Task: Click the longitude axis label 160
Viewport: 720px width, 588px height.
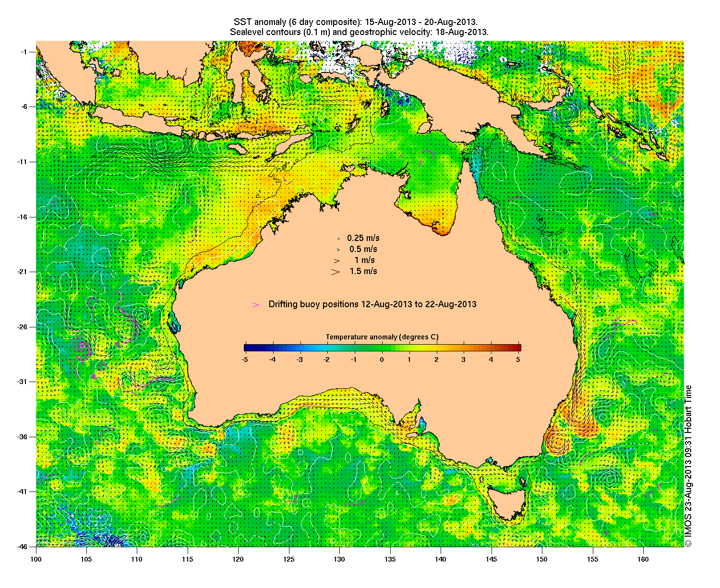Action: (x=643, y=559)
